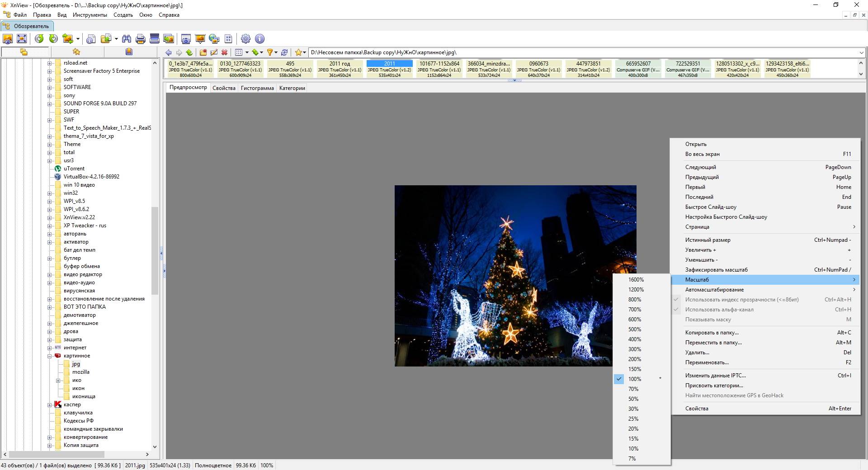The image size is (868, 470).
Task: Switch to the folders tree panel tab
Action: pos(24,52)
